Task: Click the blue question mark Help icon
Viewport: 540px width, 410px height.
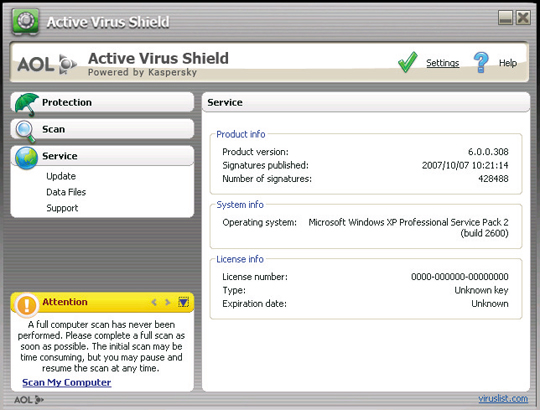Action: (x=481, y=62)
